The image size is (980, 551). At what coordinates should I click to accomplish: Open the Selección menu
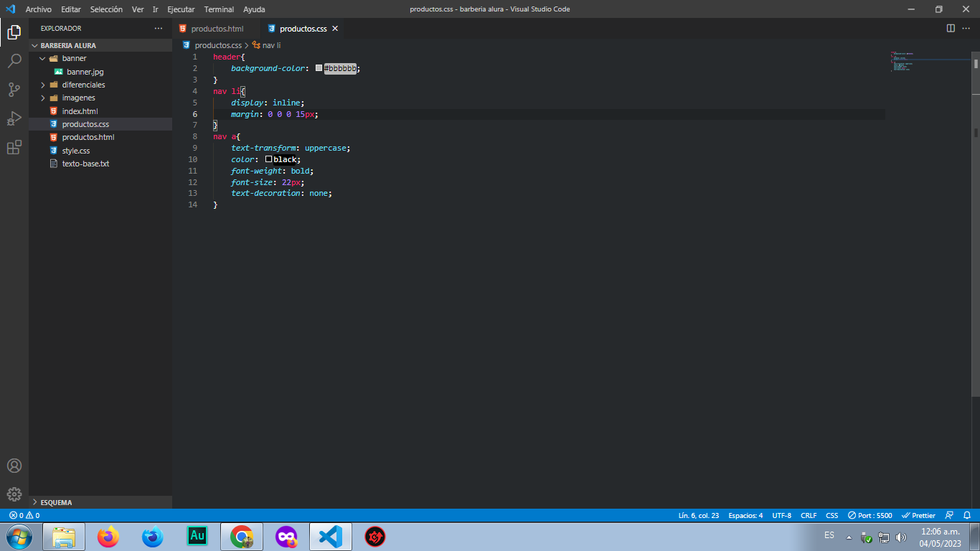106,9
